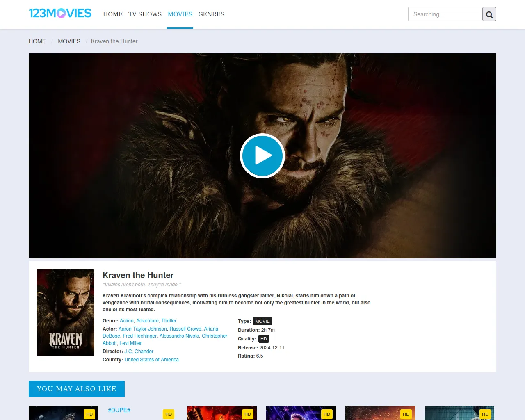Click the Kraven the Hunter title heading
Viewport: 525px width, 420px height.
[x=138, y=275]
